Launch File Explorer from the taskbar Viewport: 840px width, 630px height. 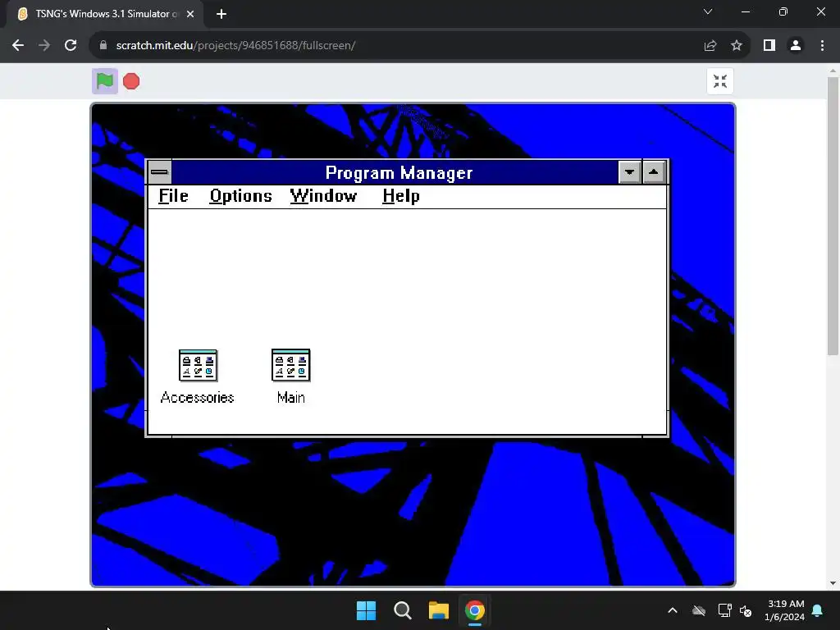439,610
